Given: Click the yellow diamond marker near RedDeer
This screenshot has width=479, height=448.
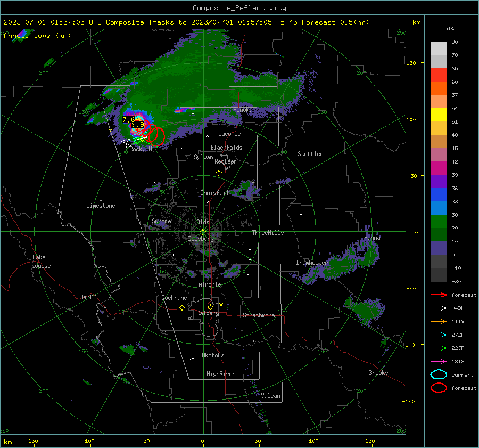Looking at the screenshot, I should pyautogui.click(x=219, y=173).
